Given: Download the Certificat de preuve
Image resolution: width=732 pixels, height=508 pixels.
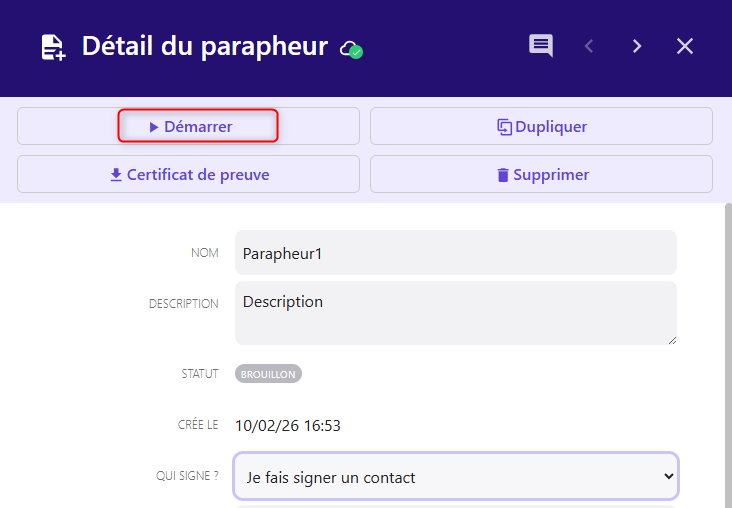Looking at the screenshot, I should pyautogui.click(x=189, y=175).
